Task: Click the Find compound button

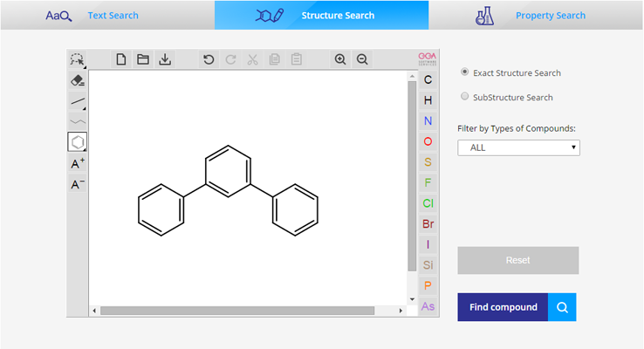Action: (503, 307)
